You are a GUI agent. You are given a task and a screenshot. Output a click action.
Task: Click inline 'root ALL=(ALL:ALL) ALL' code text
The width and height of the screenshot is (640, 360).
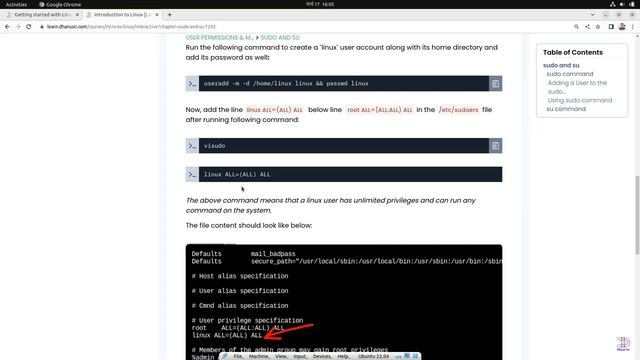380,110
